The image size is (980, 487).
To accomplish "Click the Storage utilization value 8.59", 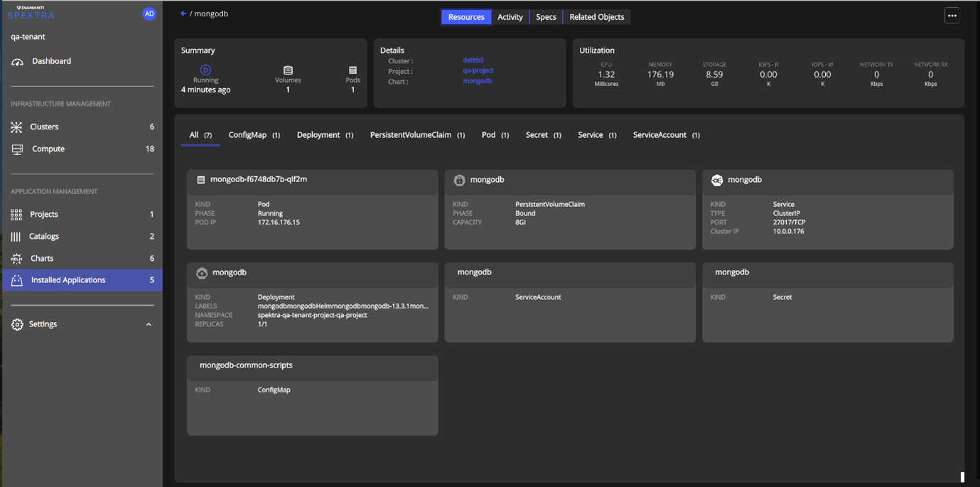I will 714,75.
